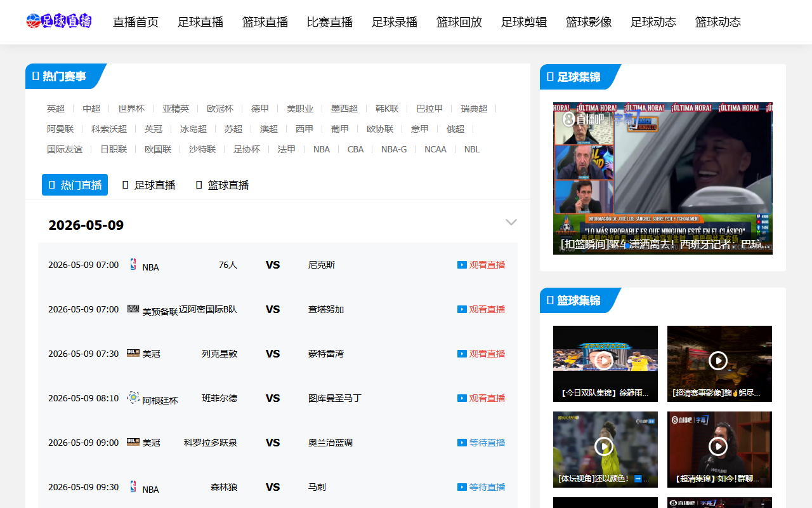
Task: Open 篮球回放 in the top navigation
Action: tap(459, 22)
